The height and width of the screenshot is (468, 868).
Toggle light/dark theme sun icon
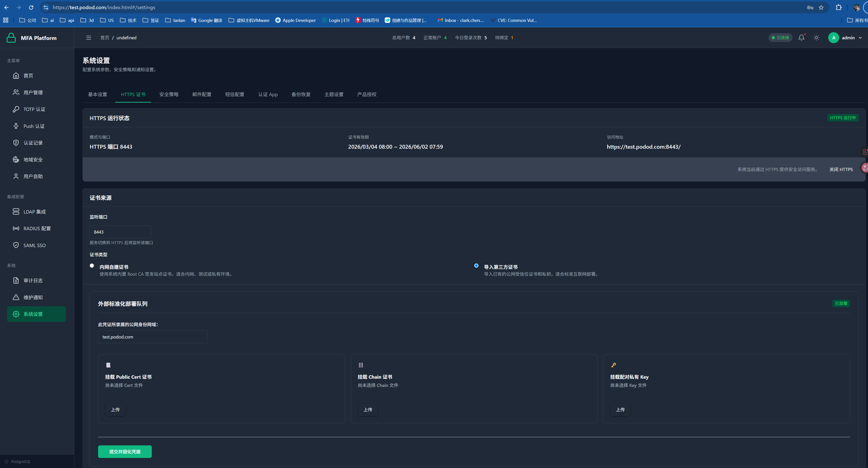pos(816,38)
